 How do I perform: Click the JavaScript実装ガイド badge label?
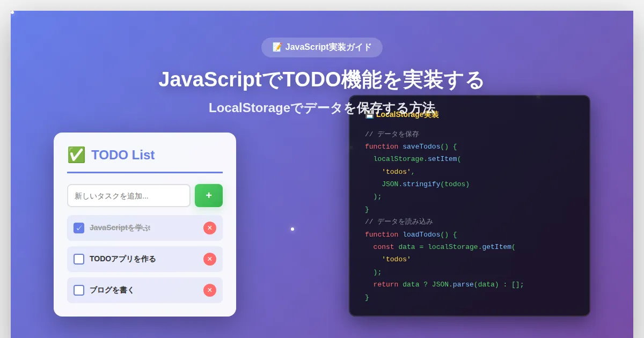[x=328, y=47]
